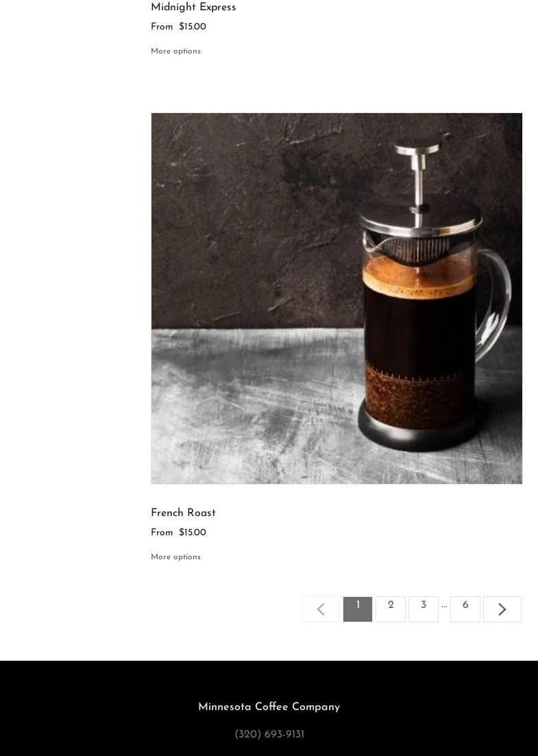This screenshot has width=538, height=756.
Task: Click the pagination ellipsis between 3 and 6
Action: (444, 606)
